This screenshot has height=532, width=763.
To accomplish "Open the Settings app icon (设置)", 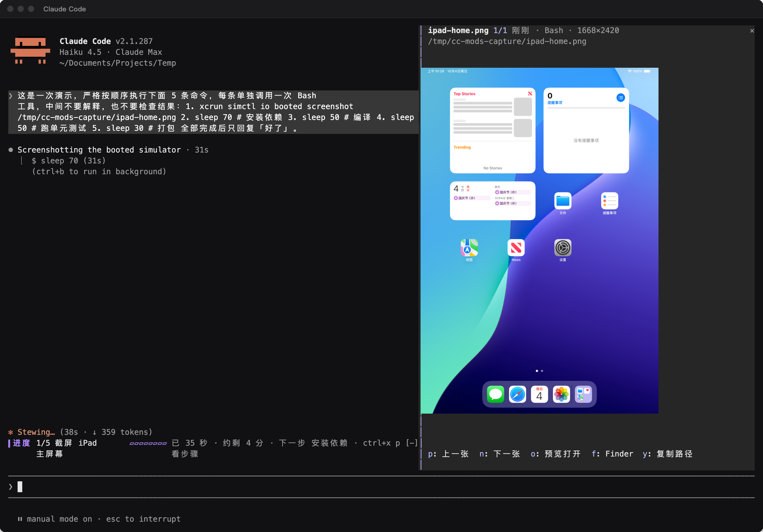I will (563, 248).
